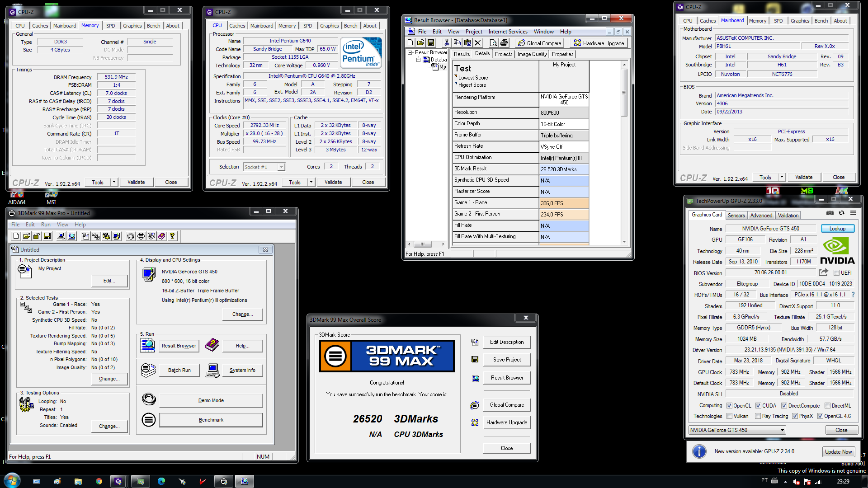
Task: Click the save floppy icon in Result Browser toolbar
Action: pos(431,43)
